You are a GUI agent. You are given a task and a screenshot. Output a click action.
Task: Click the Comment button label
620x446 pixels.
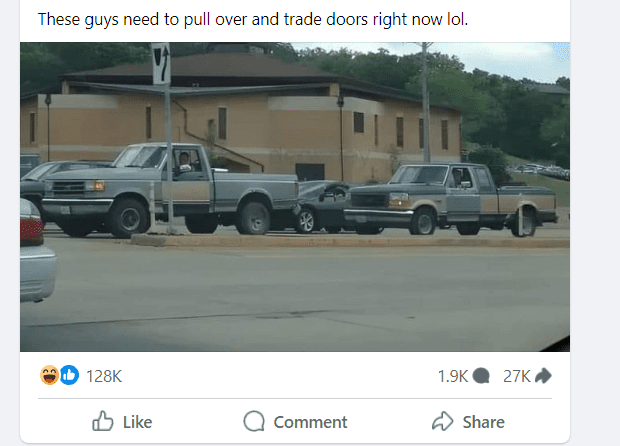pyautogui.click(x=310, y=422)
